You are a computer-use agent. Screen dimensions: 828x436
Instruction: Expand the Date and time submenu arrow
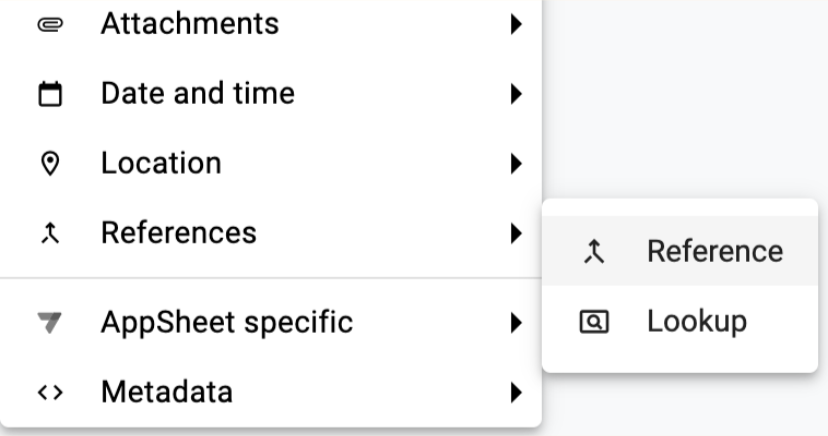(x=516, y=94)
